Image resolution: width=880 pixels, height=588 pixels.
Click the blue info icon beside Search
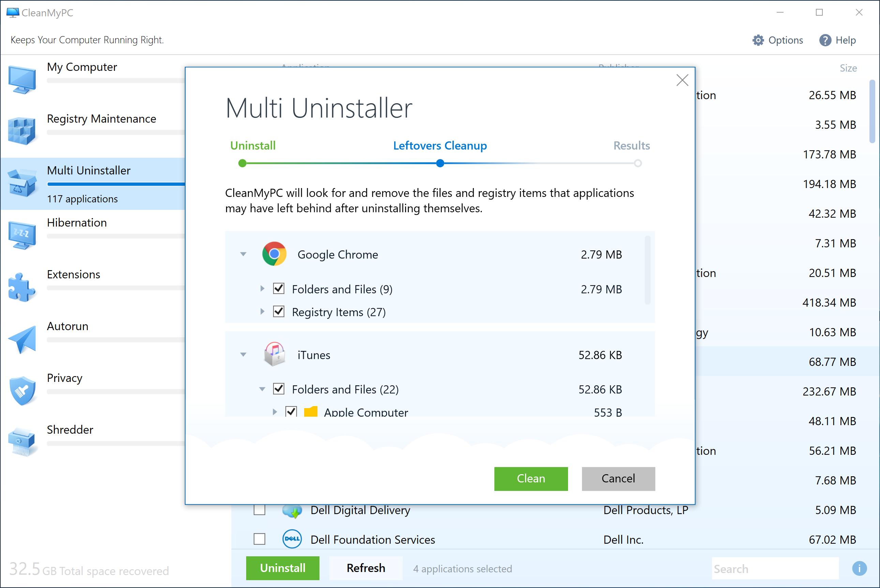tap(859, 569)
